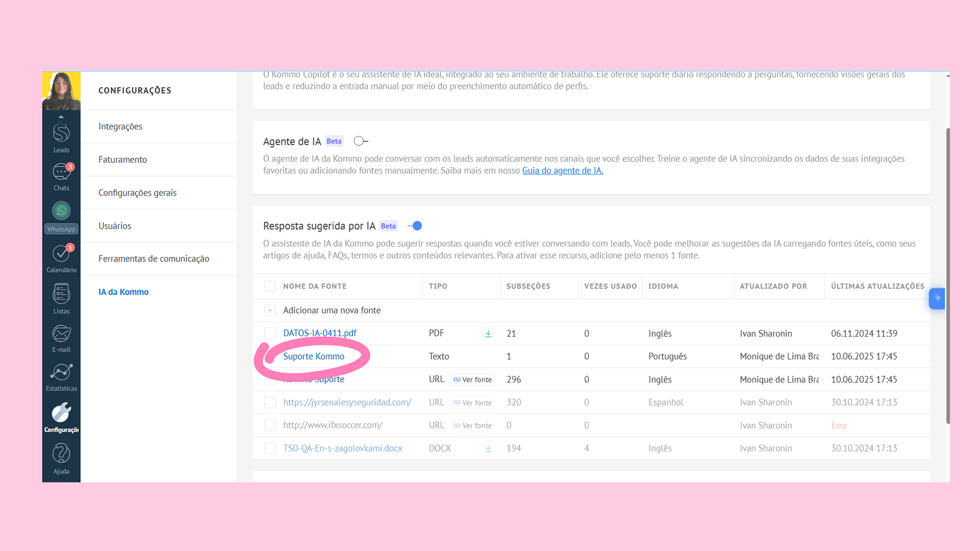This screenshot has width=980, height=551.
Task: Click the 296 subsections value
Action: click(514, 379)
